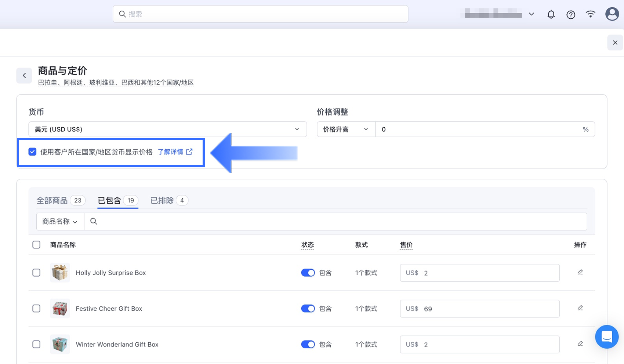Expand the account switcher chevron in header

[532, 14]
